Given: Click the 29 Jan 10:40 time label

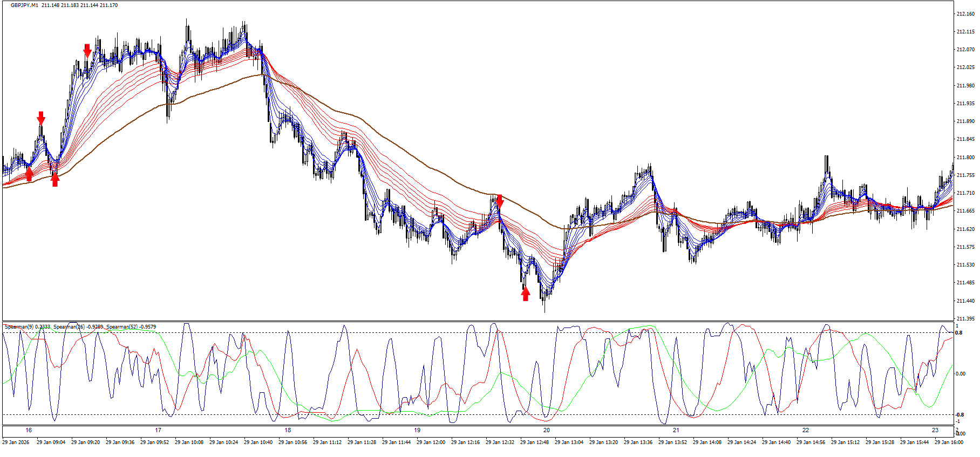Looking at the screenshot, I should click(x=258, y=442).
